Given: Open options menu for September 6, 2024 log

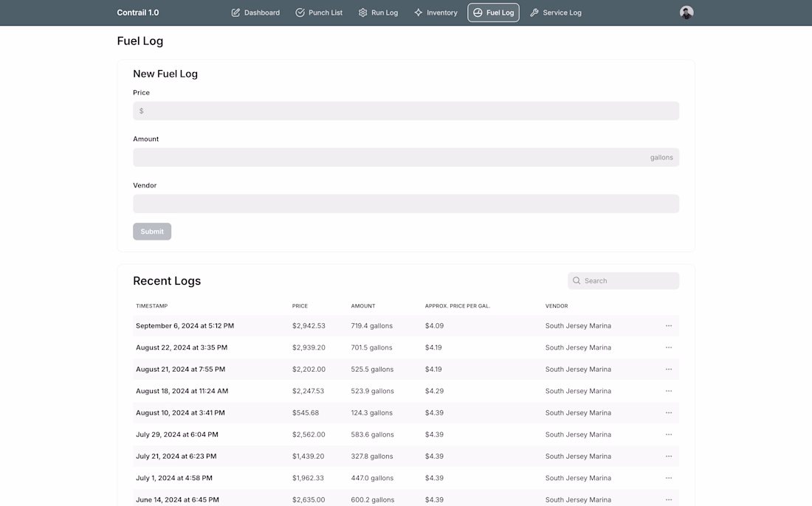Looking at the screenshot, I should click(x=669, y=326).
